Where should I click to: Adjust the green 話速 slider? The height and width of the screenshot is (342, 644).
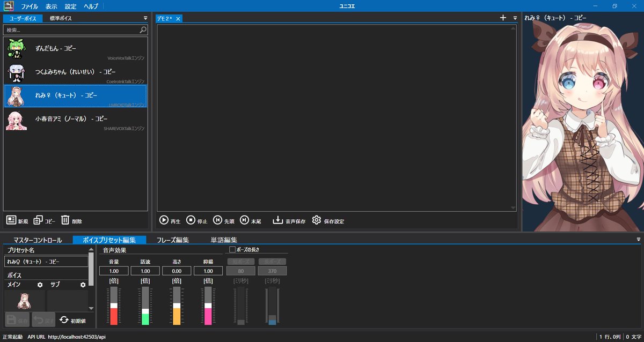[x=145, y=306]
